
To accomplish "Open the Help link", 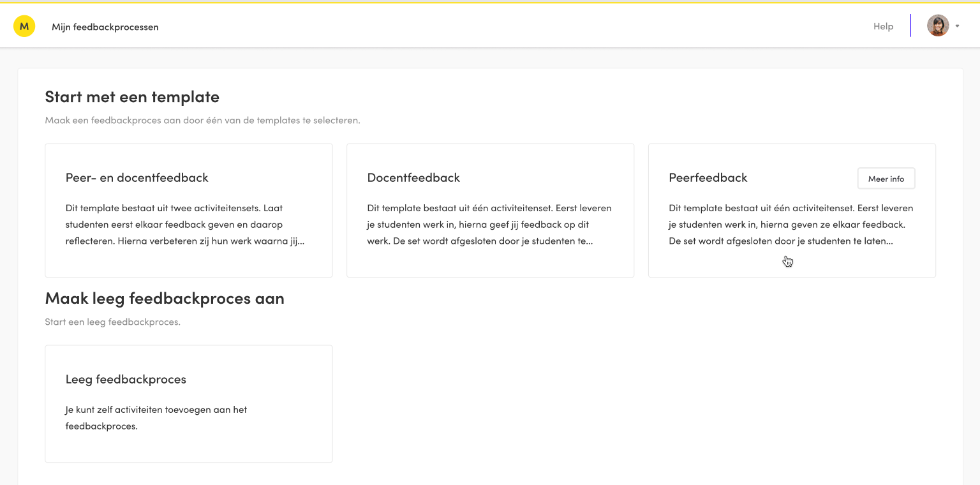I will [x=883, y=26].
